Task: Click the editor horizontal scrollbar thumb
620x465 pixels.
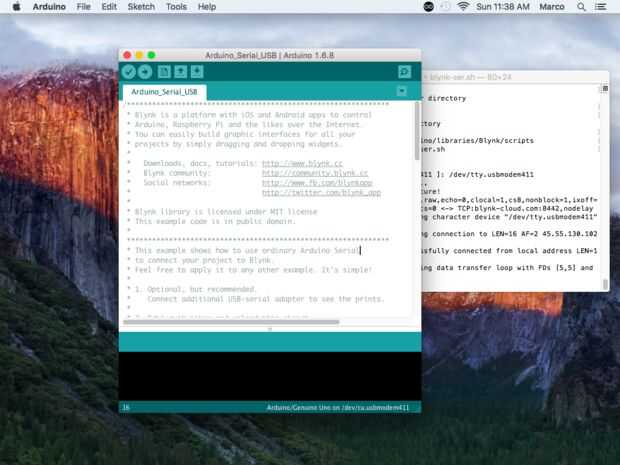Action: tap(231, 322)
